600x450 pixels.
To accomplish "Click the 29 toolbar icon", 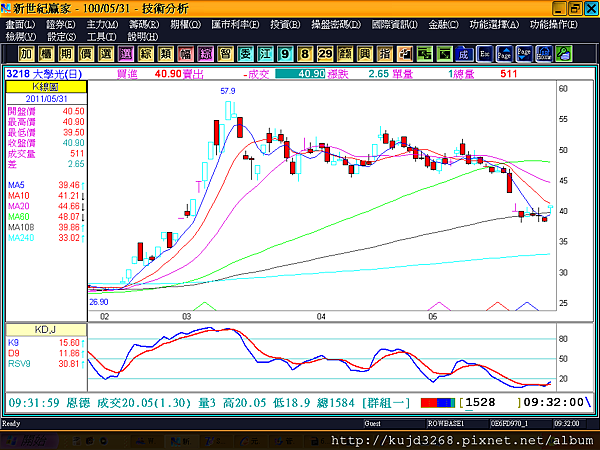I will tap(325, 54).
